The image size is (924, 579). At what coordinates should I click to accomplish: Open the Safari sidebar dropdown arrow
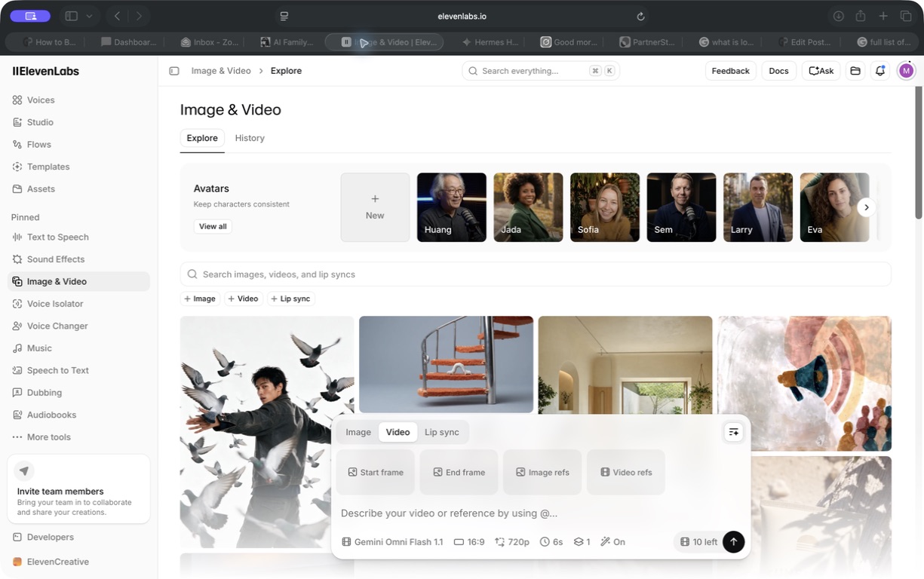click(x=90, y=16)
